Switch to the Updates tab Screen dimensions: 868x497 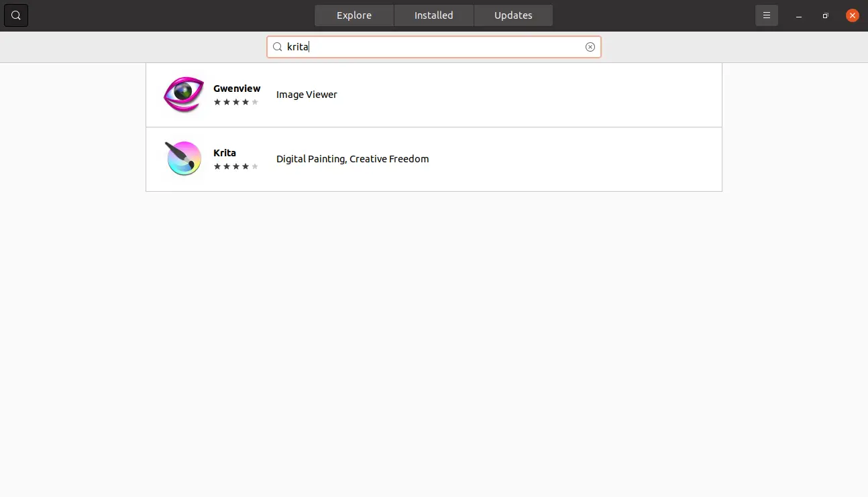point(514,15)
